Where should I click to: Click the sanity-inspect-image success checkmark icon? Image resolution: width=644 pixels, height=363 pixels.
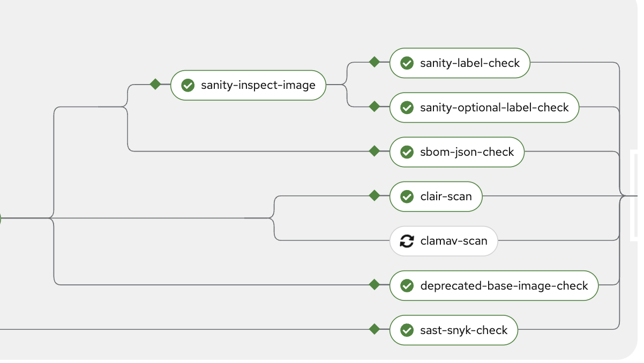[188, 85]
